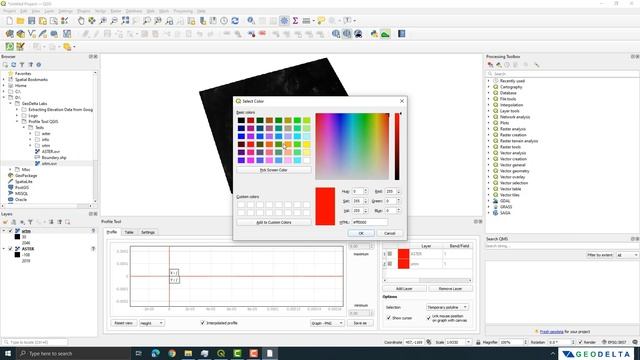Click Add to Custom Colors button
The image size is (640, 360).
click(273, 222)
